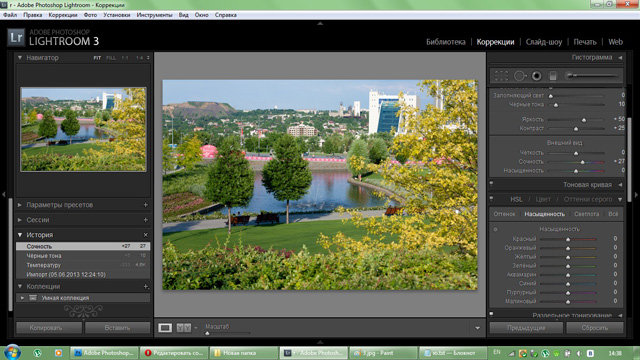This screenshot has width=640, height=360.
Task: Open the Инструменты menu
Action: pos(154,15)
